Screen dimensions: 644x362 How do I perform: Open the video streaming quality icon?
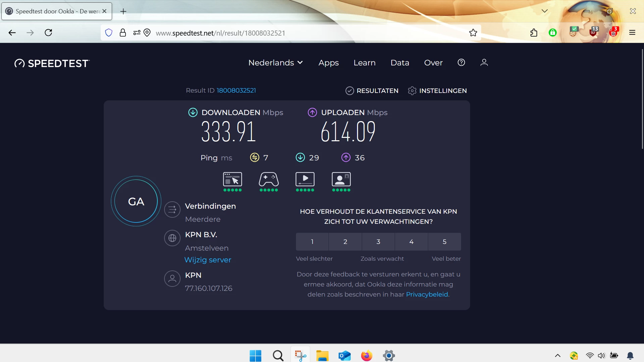coord(305,179)
